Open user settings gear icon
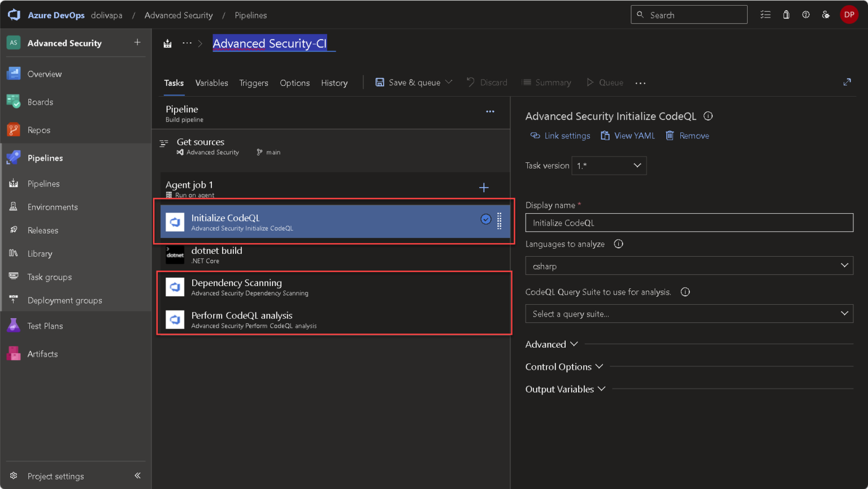Screen dimensions: 868x489 tap(826, 15)
